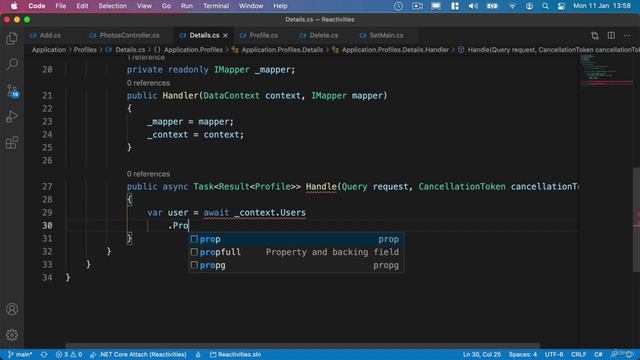Click Reactivities.sln project selector
This screenshot has height=360, width=640.
pyautogui.click(x=235, y=354)
